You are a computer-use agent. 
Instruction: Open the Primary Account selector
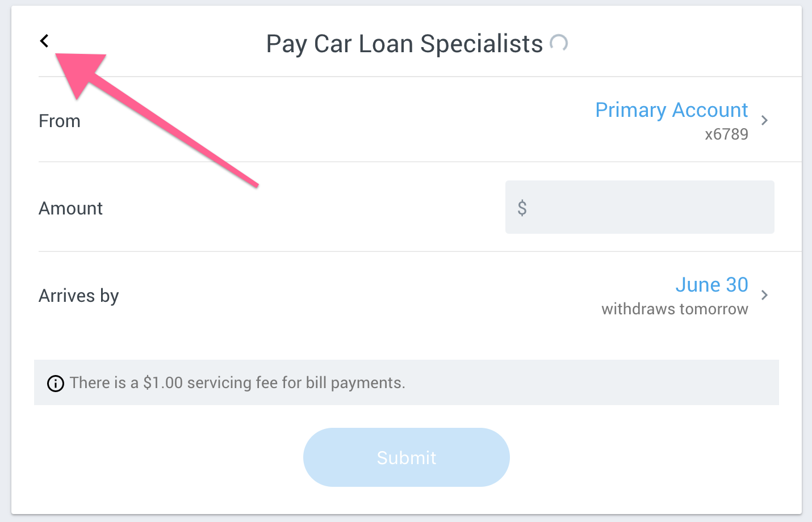(x=671, y=110)
